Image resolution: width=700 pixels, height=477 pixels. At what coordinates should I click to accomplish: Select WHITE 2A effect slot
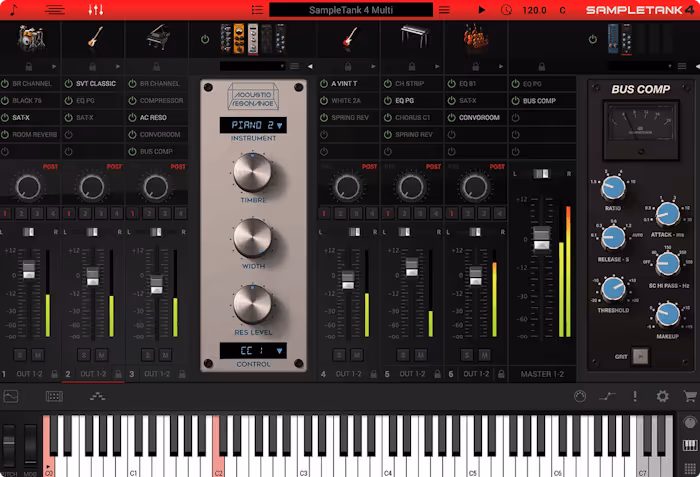[346, 101]
